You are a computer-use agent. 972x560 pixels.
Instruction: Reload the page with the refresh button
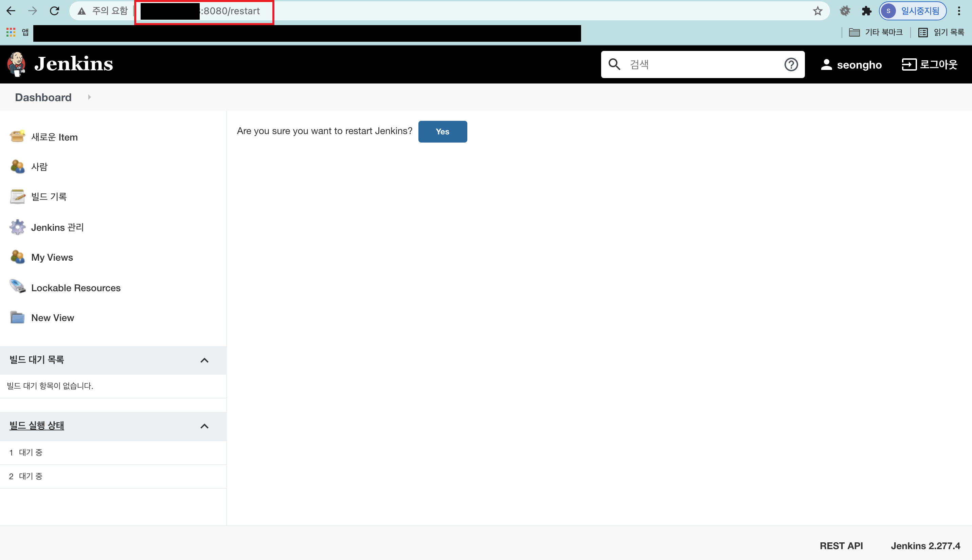[54, 11]
